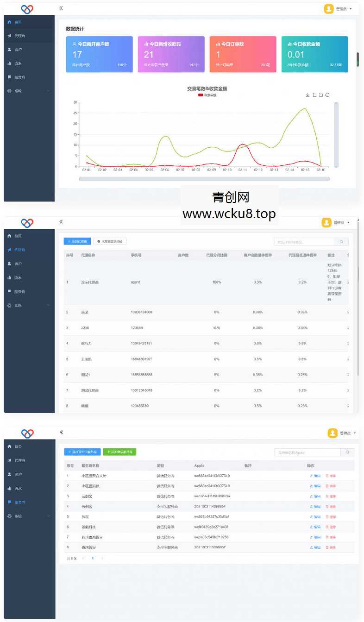Delete the 领航科技 service provider row
The height and width of the screenshot is (622, 364).
click(331, 527)
